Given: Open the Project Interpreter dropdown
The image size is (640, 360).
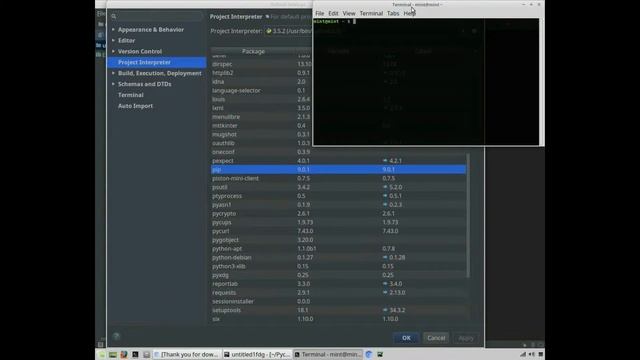Looking at the screenshot, I should (288, 31).
